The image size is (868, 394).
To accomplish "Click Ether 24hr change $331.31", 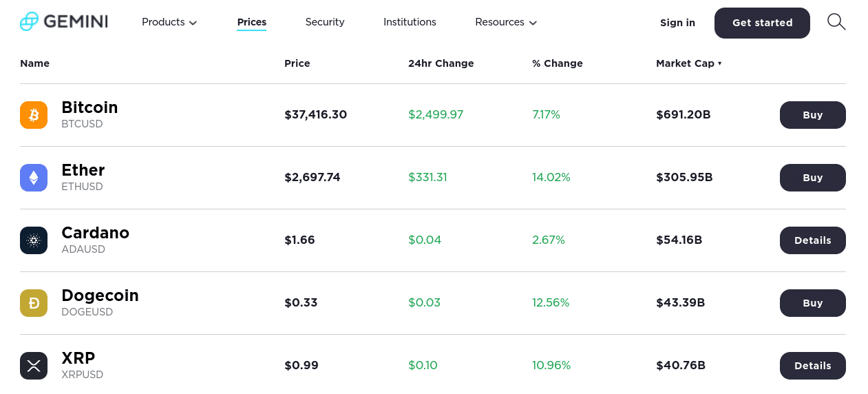I will click(x=427, y=178).
